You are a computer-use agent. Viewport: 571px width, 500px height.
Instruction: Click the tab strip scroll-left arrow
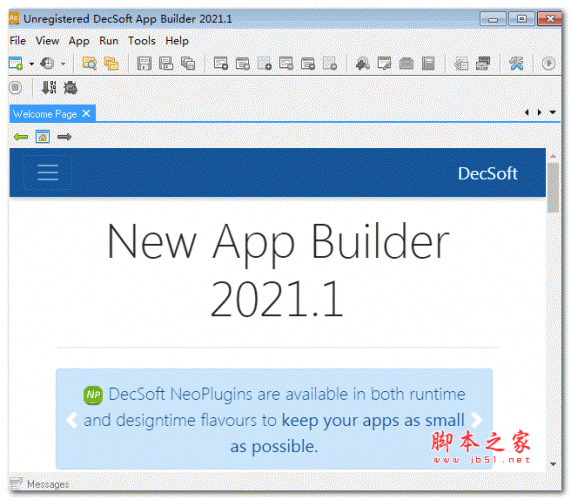527,112
